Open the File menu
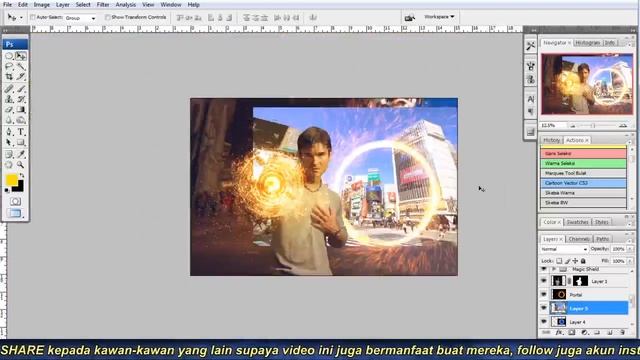The image size is (640, 360). coord(7,5)
